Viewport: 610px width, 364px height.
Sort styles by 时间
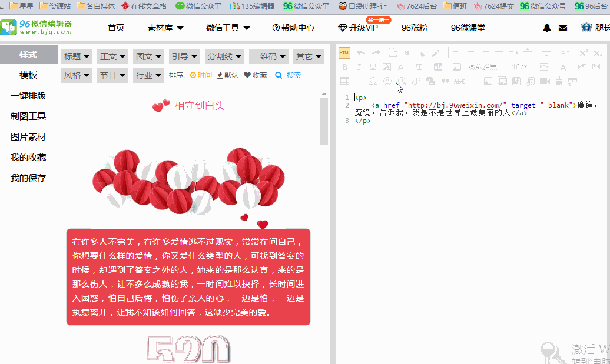(x=200, y=75)
